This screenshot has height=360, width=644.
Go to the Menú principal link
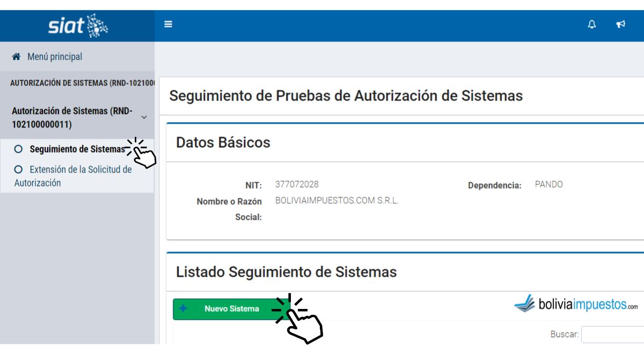55,56
